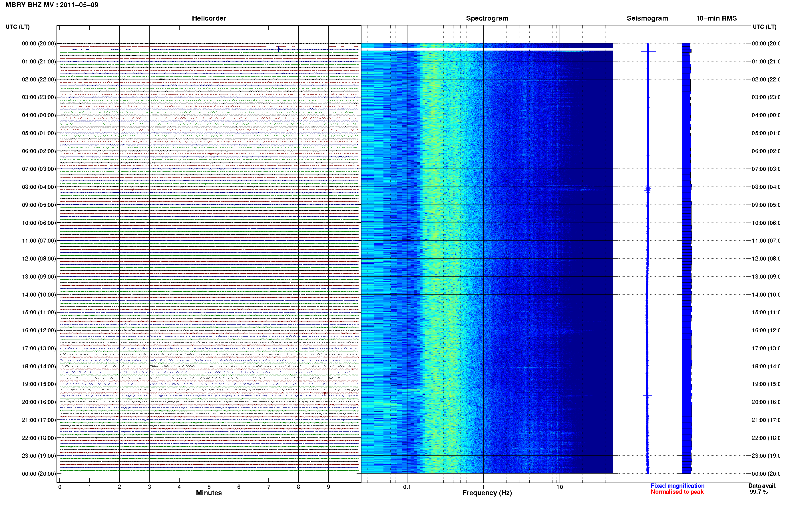Click the thin white gap line after 06:00 in spectrogram
This screenshot has width=812, height=508.
pos(487,154)
